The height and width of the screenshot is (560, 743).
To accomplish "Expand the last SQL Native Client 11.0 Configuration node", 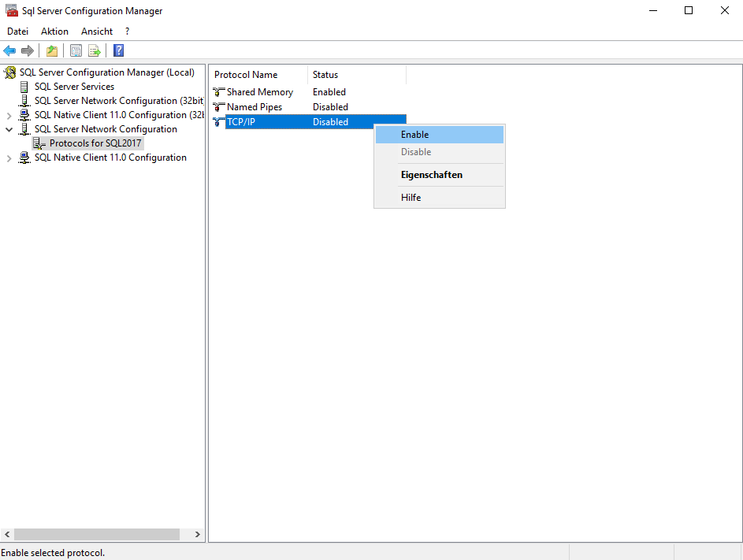I will (9, 158).
